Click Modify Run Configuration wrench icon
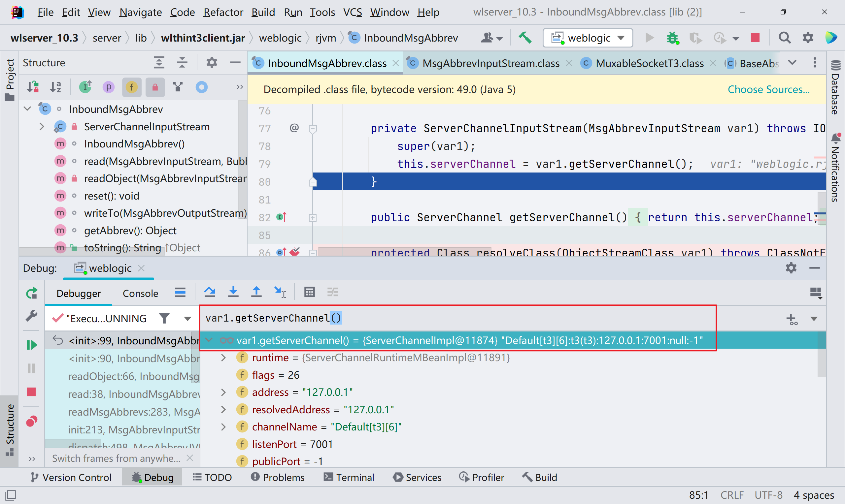 pos(32,316)
